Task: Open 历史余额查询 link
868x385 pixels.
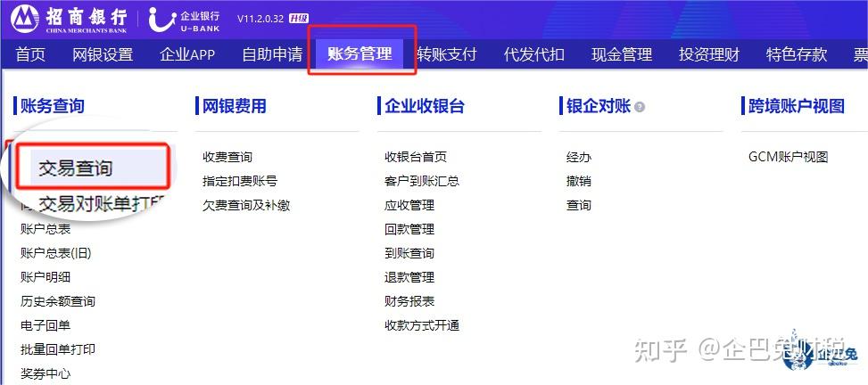Action: point(58,301)
